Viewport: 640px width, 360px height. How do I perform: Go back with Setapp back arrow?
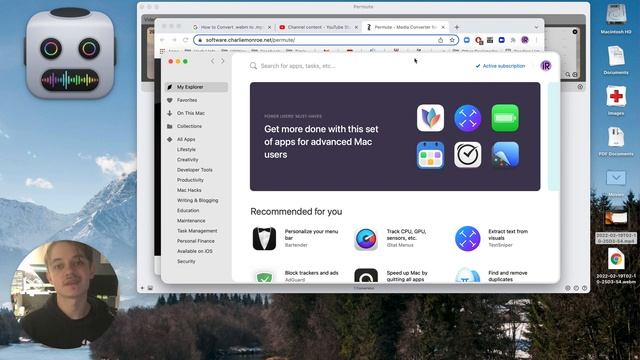pos(212,61)
